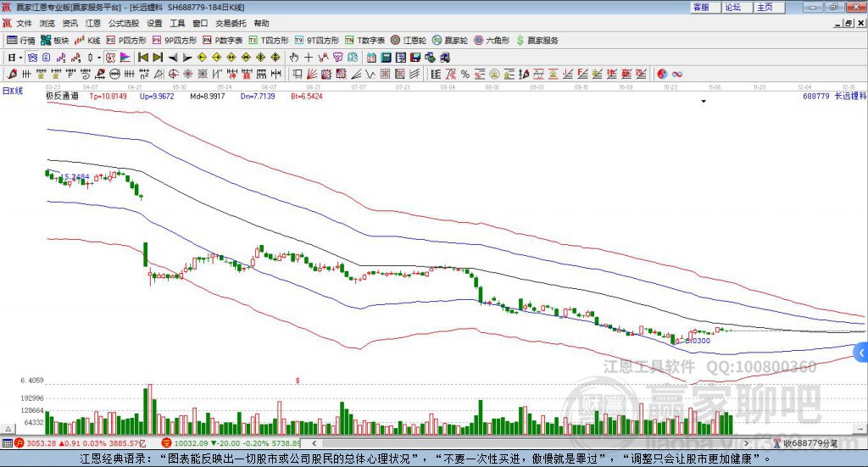This screenshot has height=467, width=868.
Task: Launch the 赢家轮 wheel tool
Action: pyautogui.click(x=450, y=41)
